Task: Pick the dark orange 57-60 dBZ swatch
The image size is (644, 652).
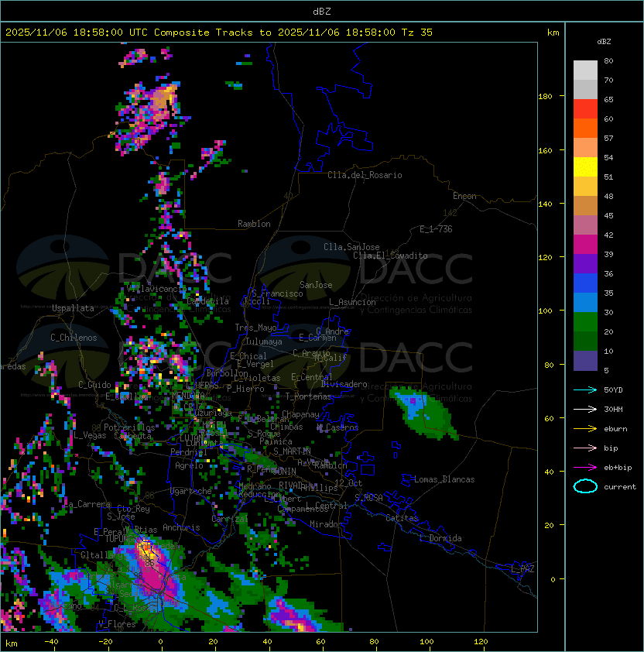Action: [x=585, y=128]
